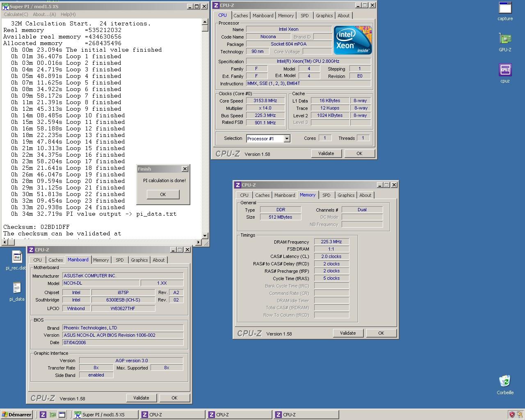Click OK in the Finish dialog
This screenshot has width=525, height=420.
point(163,194)
